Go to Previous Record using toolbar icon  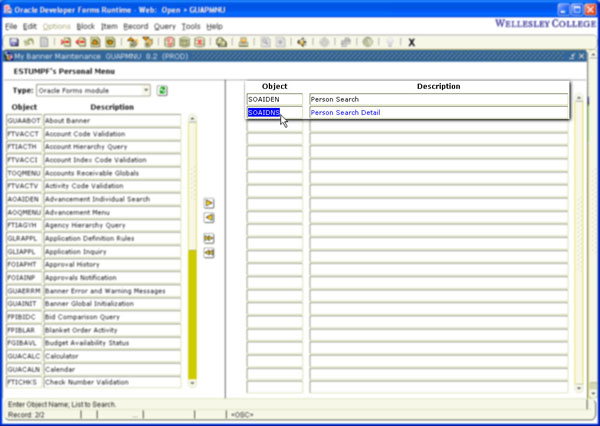point(95,42)
